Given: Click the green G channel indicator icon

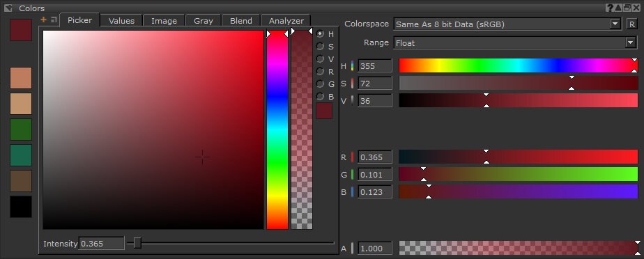Looking at the screenshot, I should (x=353, y=175).
